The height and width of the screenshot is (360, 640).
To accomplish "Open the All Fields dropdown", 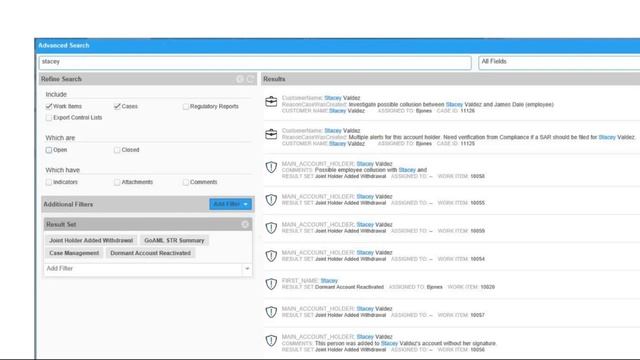I will [559, 62].
